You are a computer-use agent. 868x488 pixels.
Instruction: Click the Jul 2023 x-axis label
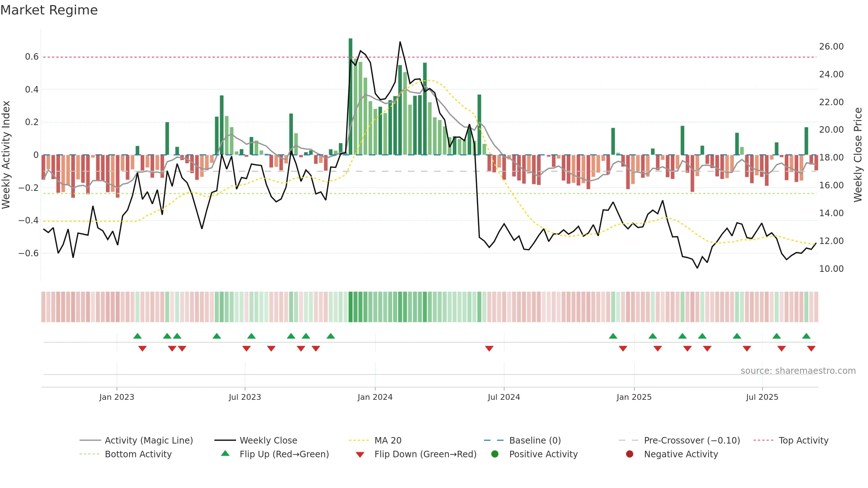click(x=245, y=397)
